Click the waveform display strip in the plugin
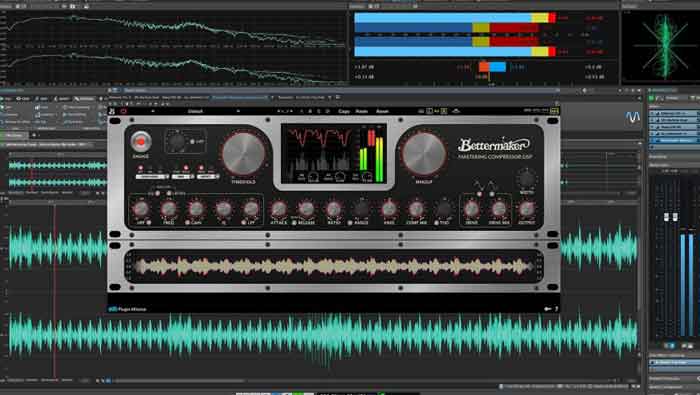The image size is (700, 395). click(333, 267)
